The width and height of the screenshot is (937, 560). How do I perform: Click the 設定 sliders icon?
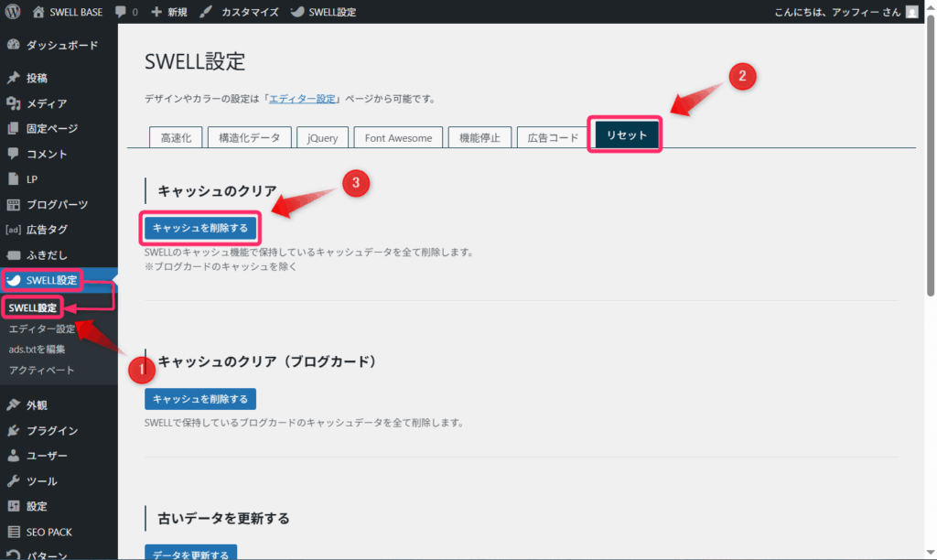click(13, 506)
